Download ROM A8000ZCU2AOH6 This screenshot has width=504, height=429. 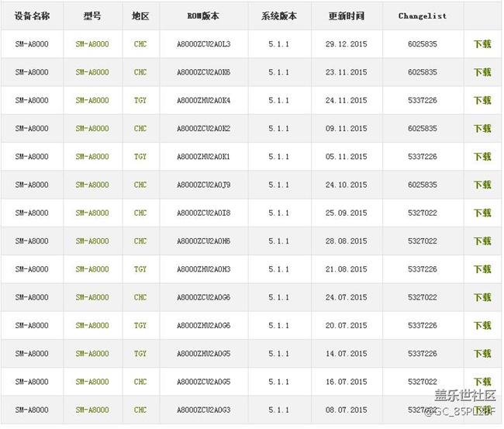[482, 240]
